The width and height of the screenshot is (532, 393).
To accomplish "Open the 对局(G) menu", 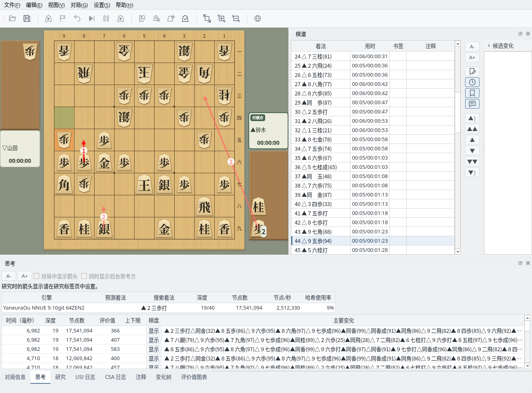I will pyautogui.click(x=79, y=5).
